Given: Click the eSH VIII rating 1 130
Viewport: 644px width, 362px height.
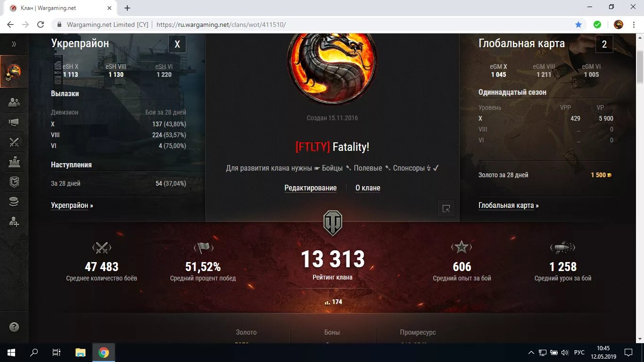Looking at the screenshot, I should 116,74.
